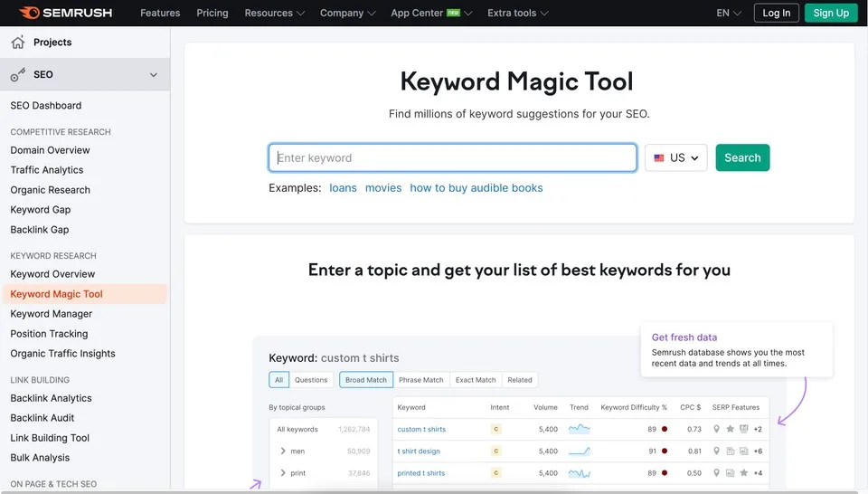The image size is (868, 494).
Task: Focus the Enter keyword input field
Action: coord(453,157)
